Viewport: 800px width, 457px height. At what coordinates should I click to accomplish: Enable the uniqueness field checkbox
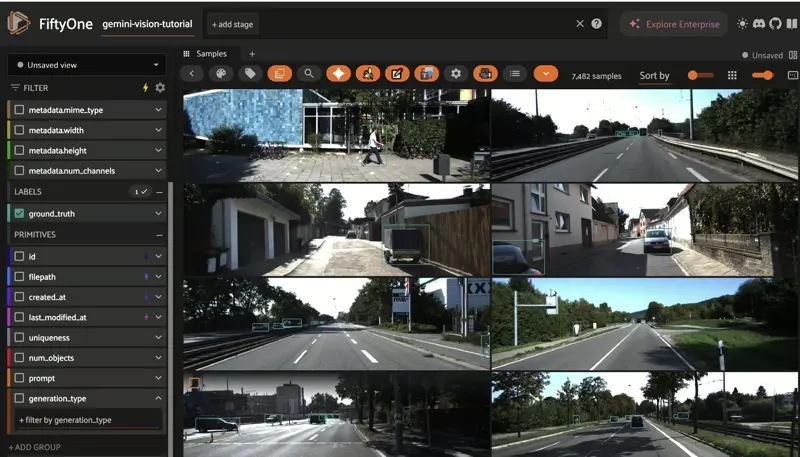pyautogui.click(x=19, y=337)
